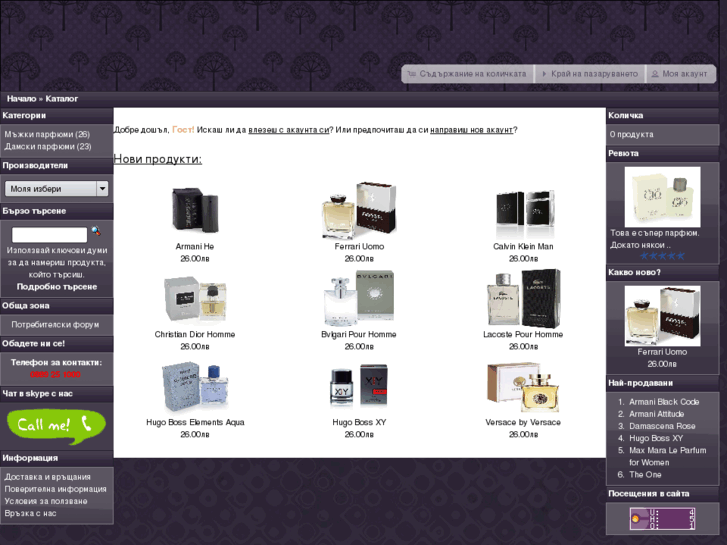This screenshot has width=727, height=545.
Task: Open the manufacturers dropdown Моля избери
Action: tap(57, 189)
